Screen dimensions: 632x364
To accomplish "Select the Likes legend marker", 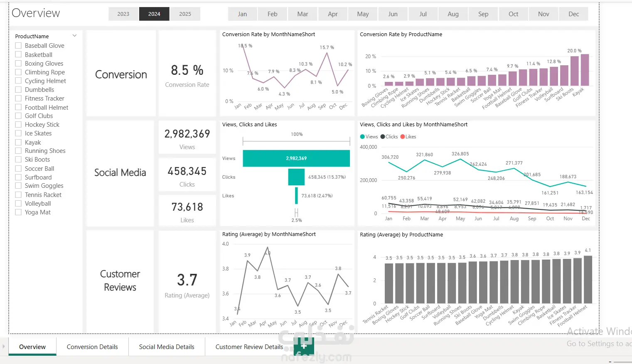I will point(402,137).
